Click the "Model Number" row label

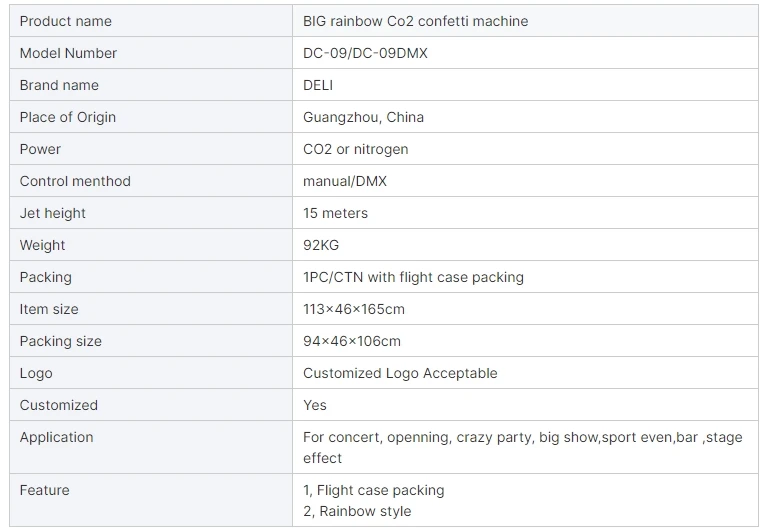tap(68, 53)
